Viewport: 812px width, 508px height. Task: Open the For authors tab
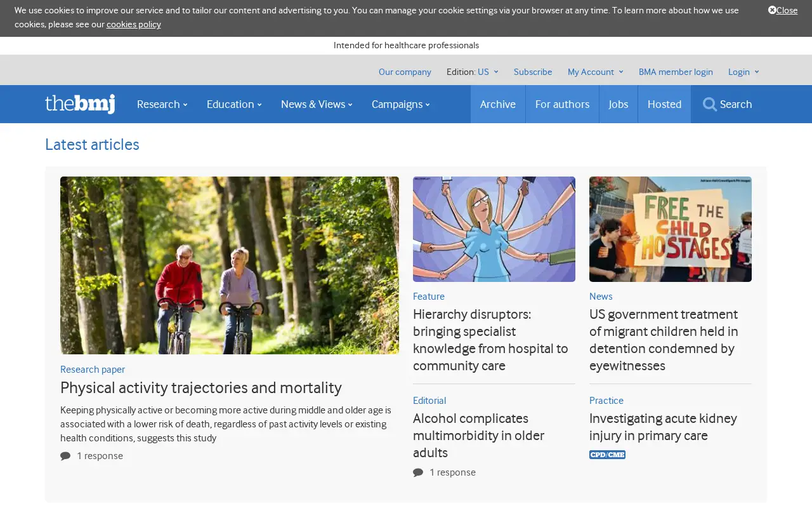(x=562, y=104)
